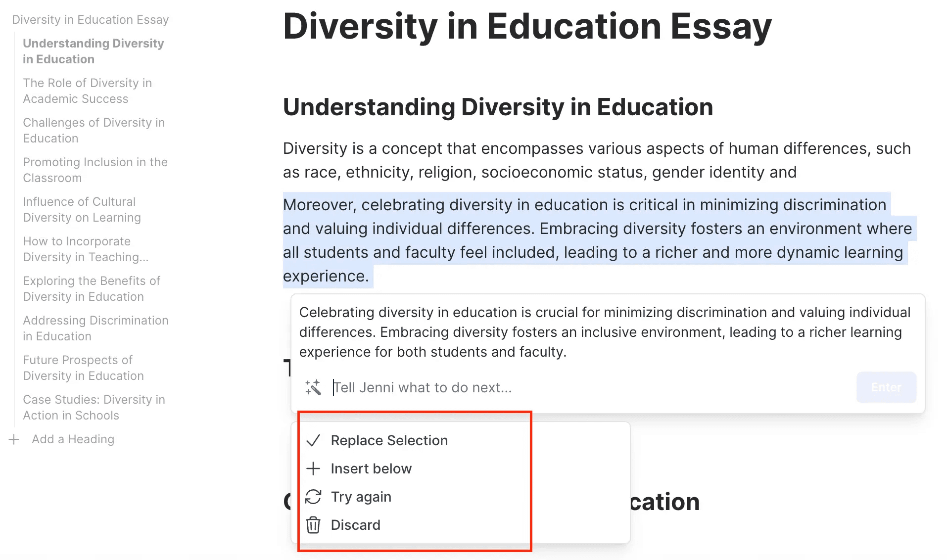The image size is (947, 560).
Task: Navigate to Challenges of Diversity in Education
Action: tap(94, 131)
